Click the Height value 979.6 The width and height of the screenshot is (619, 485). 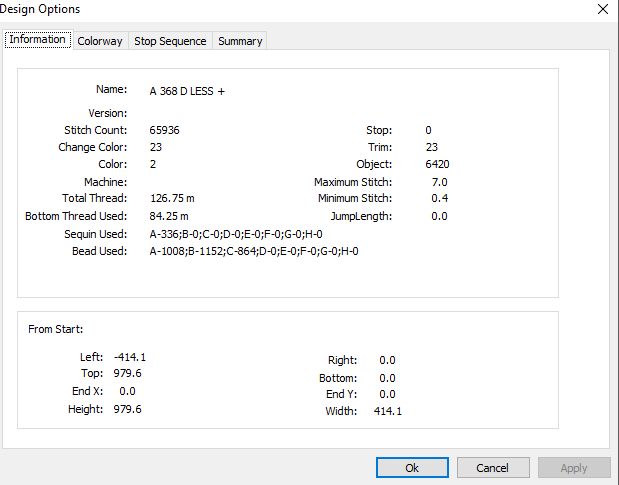point(128,409)
